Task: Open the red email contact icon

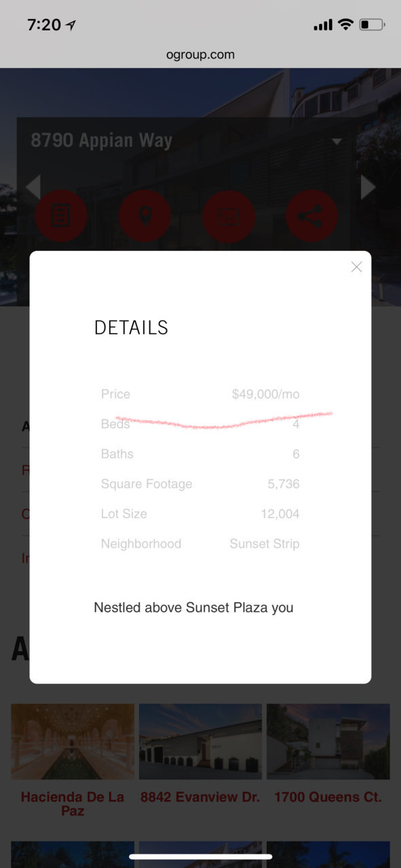Action: (x=229, y=216)
